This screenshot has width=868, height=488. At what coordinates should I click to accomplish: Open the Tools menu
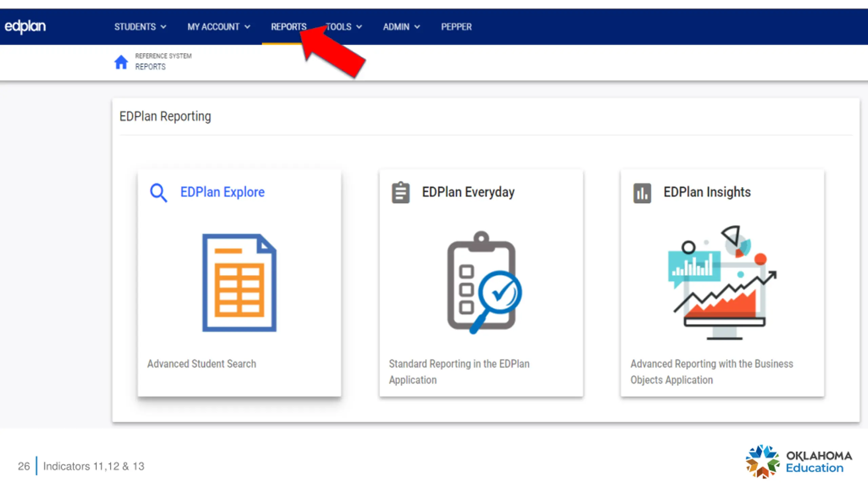pos(344,27)
